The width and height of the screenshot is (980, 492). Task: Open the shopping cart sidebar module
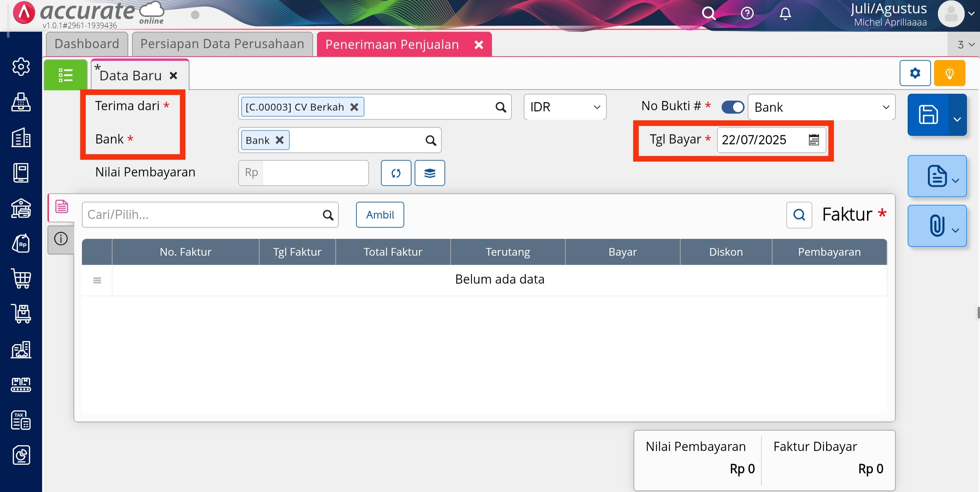pyautogui.click(x=21, y=278)
